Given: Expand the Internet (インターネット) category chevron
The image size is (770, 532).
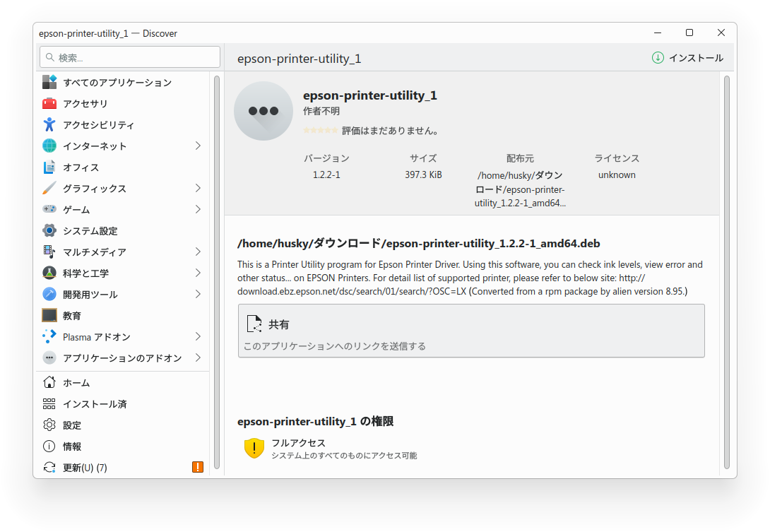Looking at the screenshot, I should [198, 146].
